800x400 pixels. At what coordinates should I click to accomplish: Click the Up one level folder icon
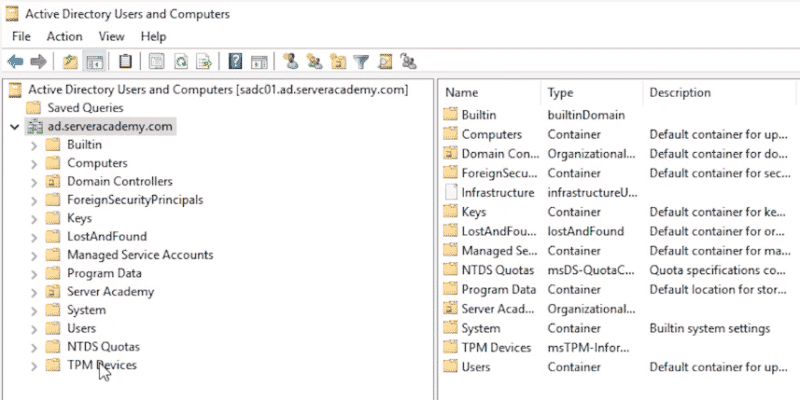70,62
